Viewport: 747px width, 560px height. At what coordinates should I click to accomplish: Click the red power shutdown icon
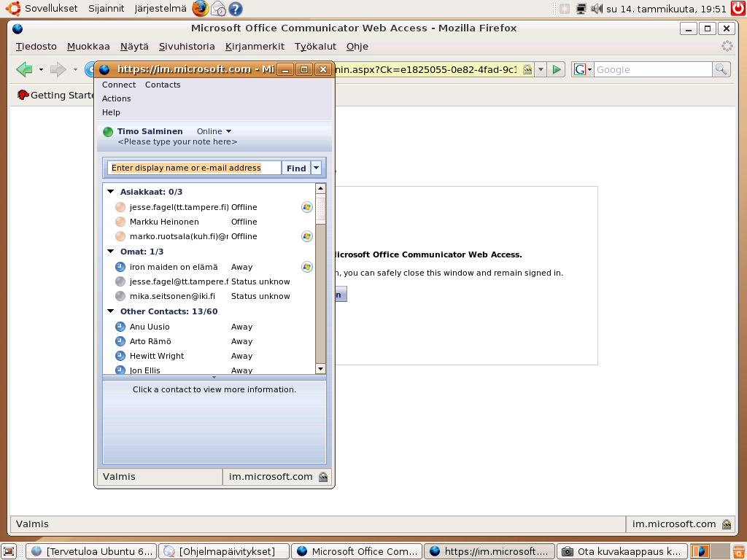pos(738,8)
